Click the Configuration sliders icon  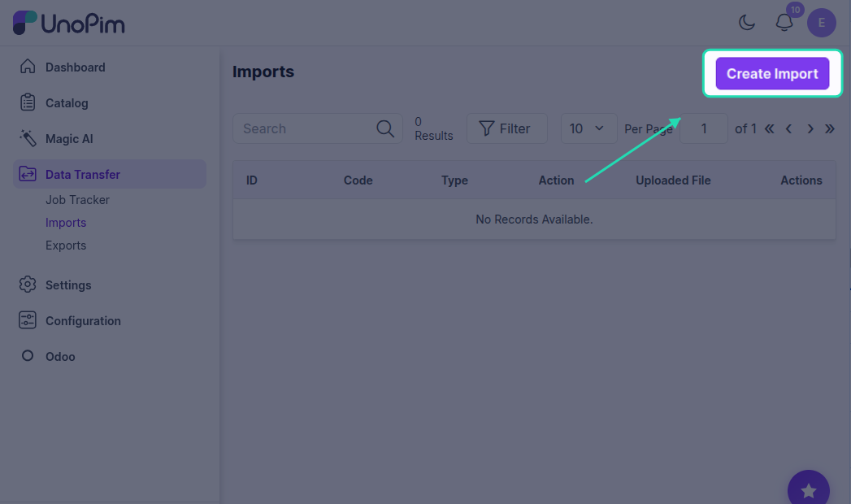27,320
